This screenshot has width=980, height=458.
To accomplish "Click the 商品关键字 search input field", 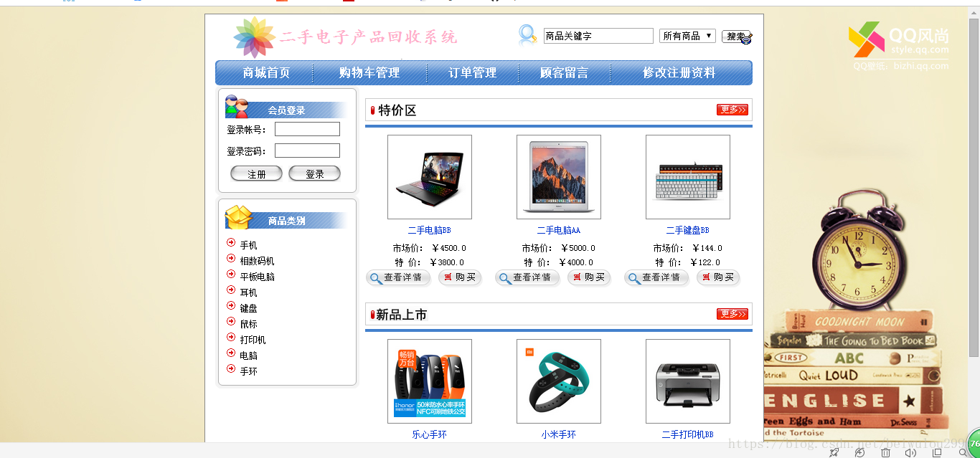I will point(598,36).
